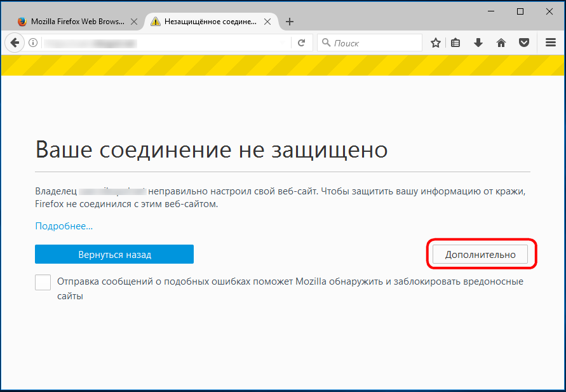566x392 pixels.
Task: Click the Дополнительно button
Action: [x=480, y=255]
